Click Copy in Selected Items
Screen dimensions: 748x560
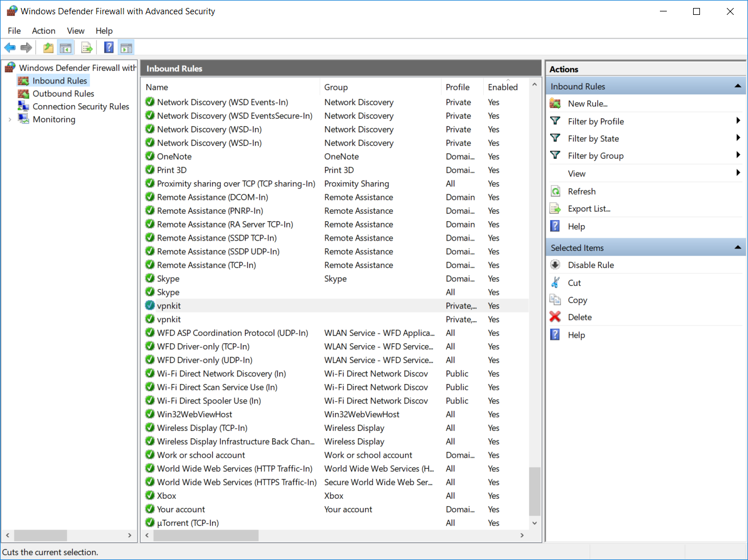point(577,300)
